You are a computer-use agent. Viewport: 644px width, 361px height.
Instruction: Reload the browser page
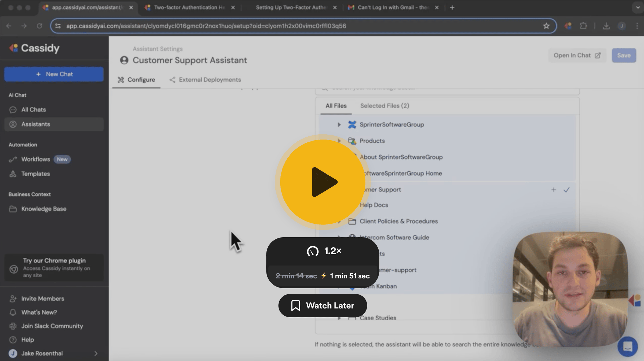tap(39, 26)
